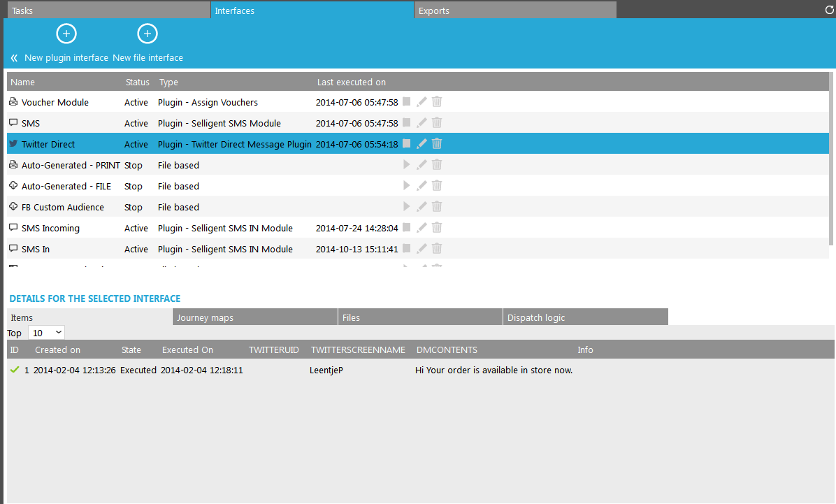Click the refresh icon in the top-right corner
Viewport: 836px width, 504px height.
(x=830, y=10)
